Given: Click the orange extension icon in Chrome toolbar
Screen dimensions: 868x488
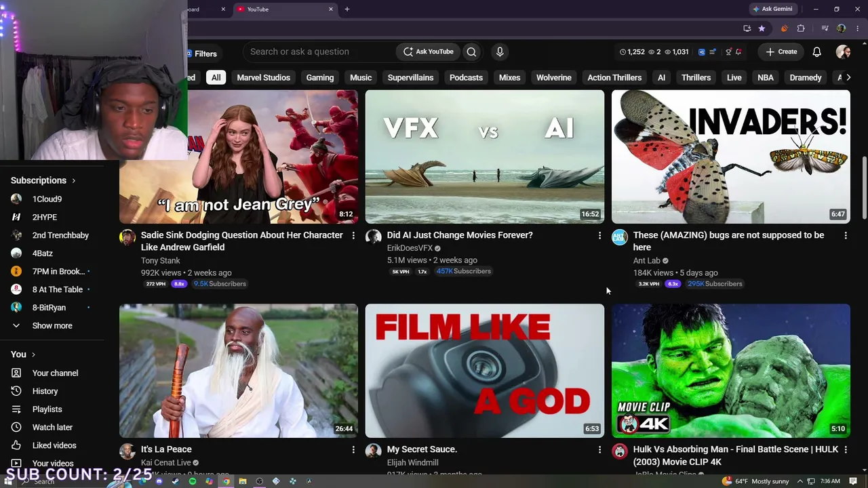Looking at the screenshot, I should point(785,28).
